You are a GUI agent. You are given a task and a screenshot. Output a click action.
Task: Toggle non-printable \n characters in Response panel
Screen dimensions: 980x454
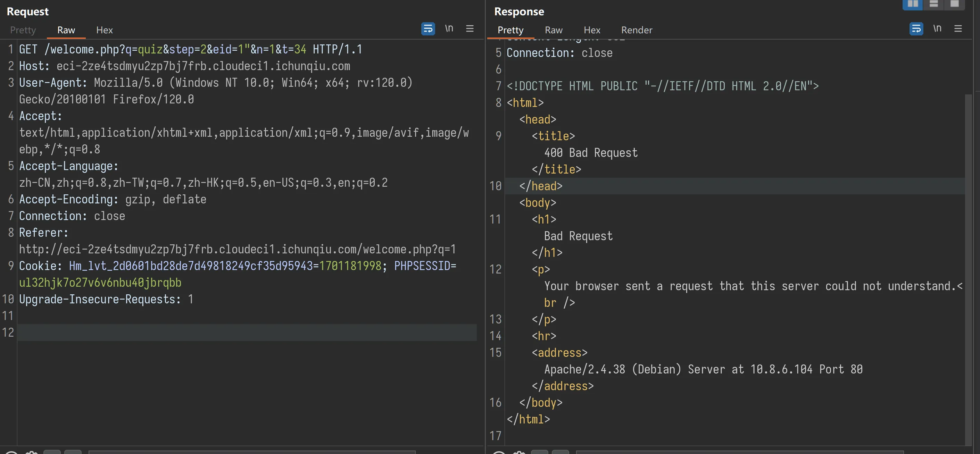937,28
